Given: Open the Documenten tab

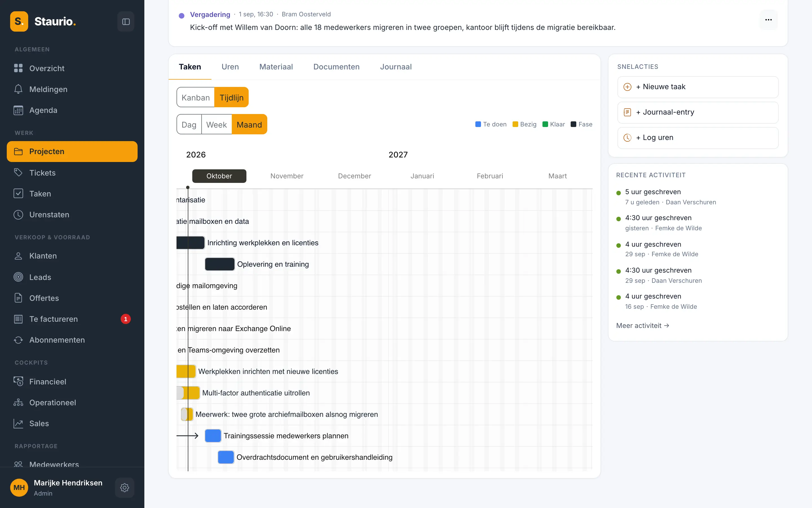Looking at the screenshot, I should (337, 67).
